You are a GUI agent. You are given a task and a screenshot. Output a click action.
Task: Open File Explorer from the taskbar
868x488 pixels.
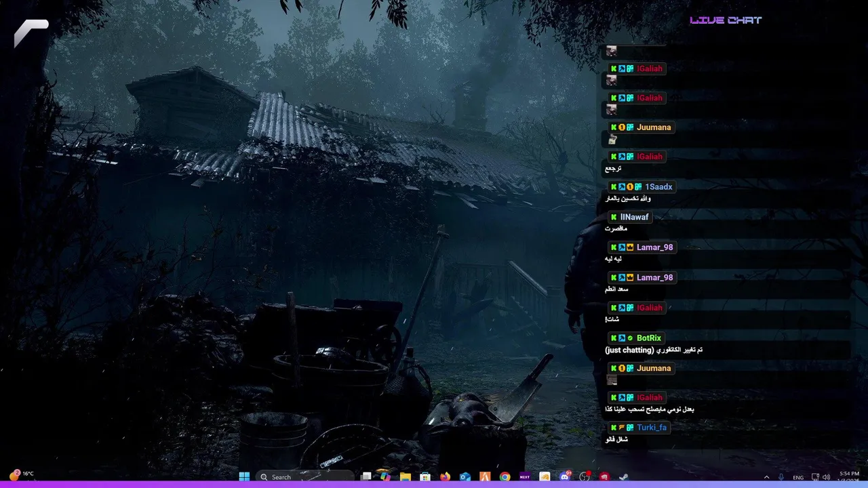406,476
